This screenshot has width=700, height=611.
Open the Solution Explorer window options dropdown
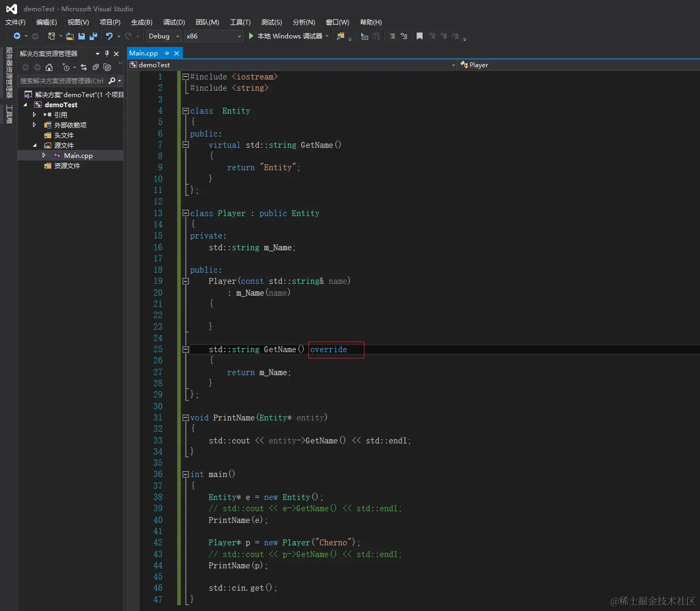(98, 53)
